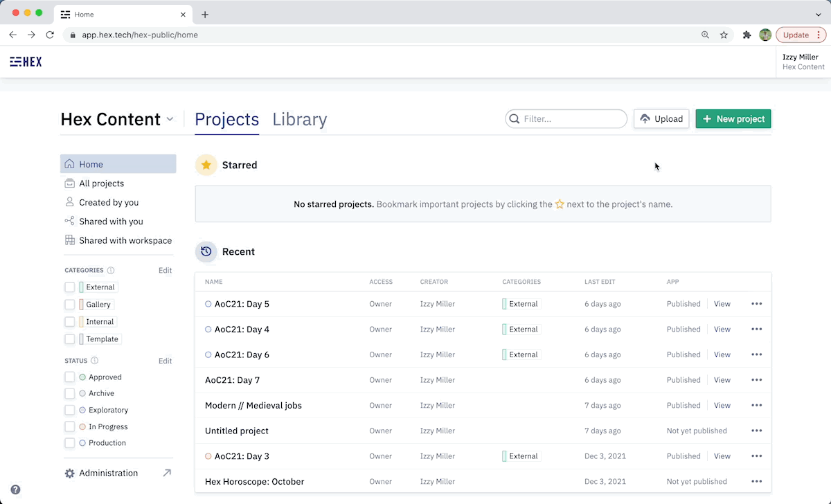Click the Status info icon
Screen dimensions: 831x504
(x=95, y=361)
